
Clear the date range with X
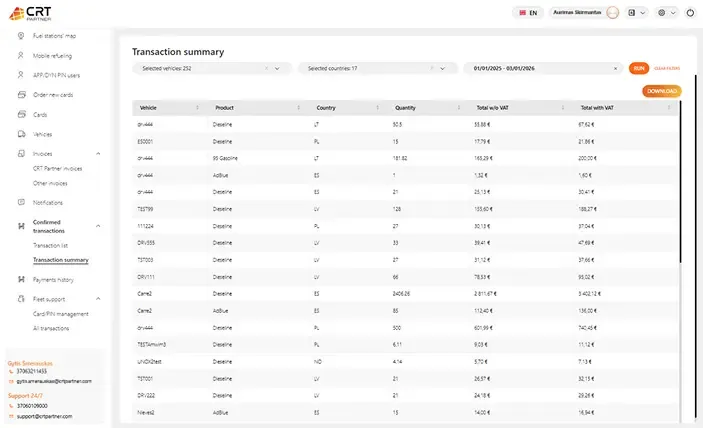615,68
